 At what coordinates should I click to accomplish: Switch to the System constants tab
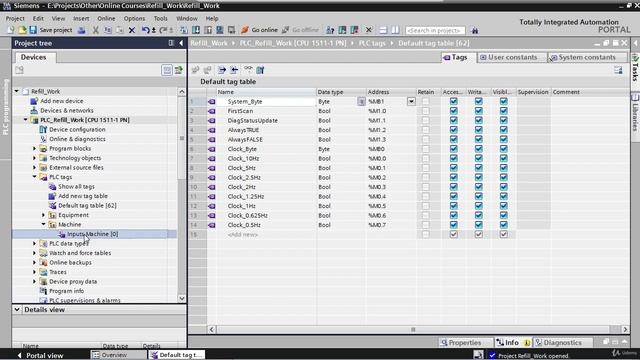pos(586,58)
